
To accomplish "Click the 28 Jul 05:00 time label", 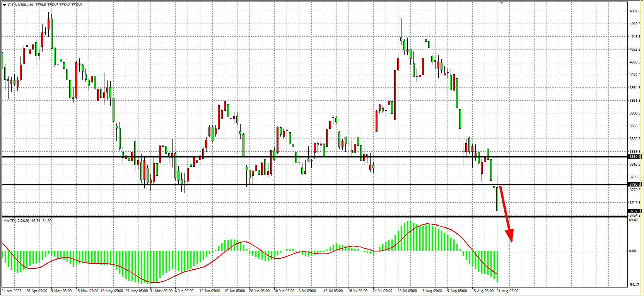I will (x=407, y=291).
